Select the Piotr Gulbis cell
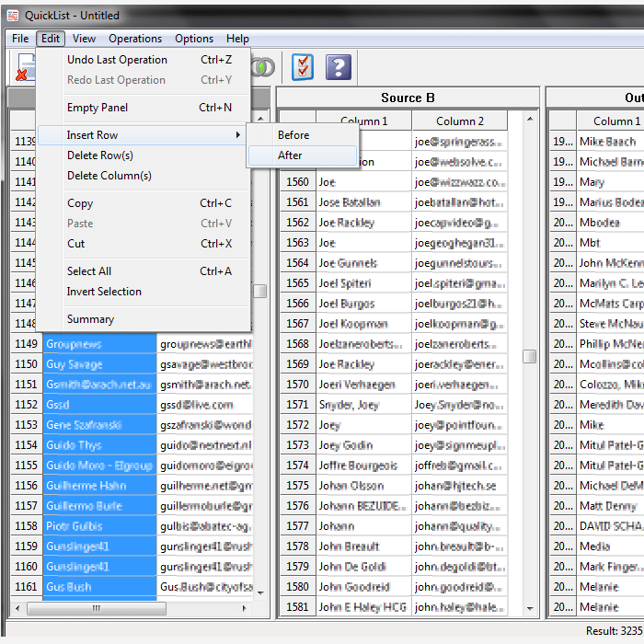This screenshot has width=644, height=644. click(99, 526)
